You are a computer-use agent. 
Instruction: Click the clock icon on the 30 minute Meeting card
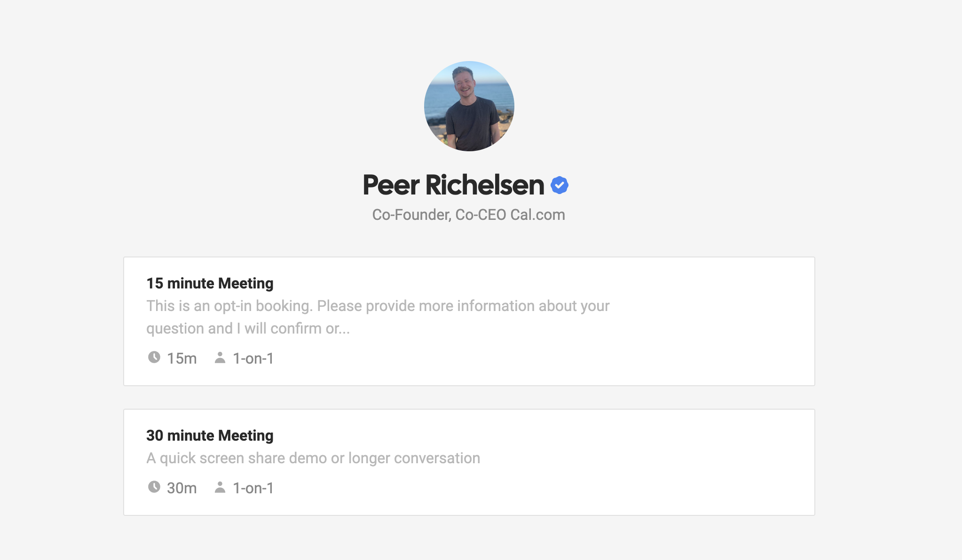point(154,488)
